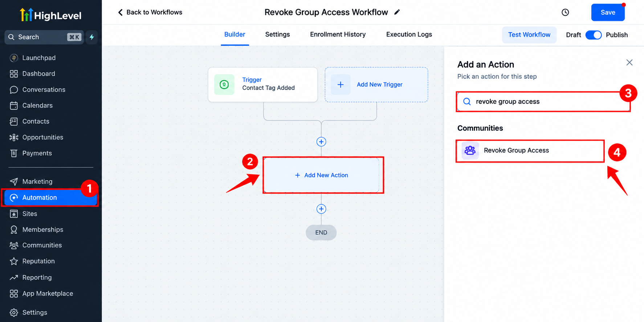This screenshot has width=644, height=322.
Task: Open Memberships in the sidebar
Action: coord(42,230)
